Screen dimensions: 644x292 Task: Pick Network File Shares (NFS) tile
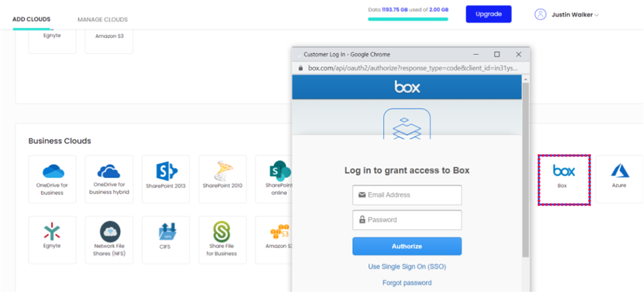109,240
